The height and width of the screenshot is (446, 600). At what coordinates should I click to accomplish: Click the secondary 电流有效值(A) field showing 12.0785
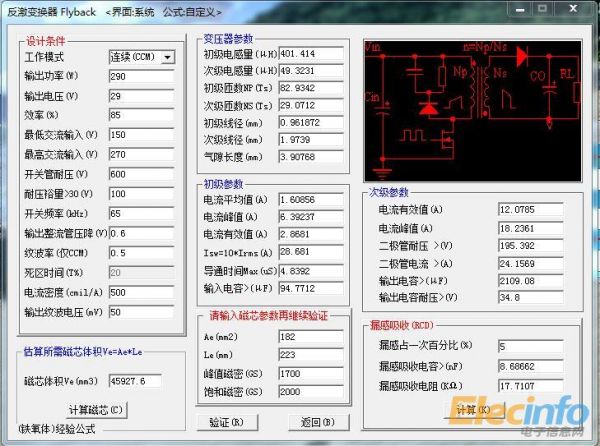[531, 210]
